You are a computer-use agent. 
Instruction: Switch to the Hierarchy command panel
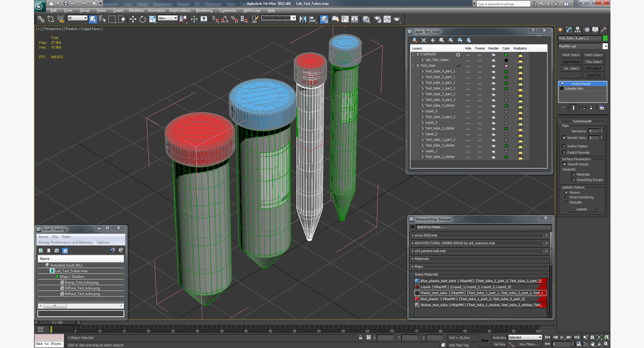point(578,30)
